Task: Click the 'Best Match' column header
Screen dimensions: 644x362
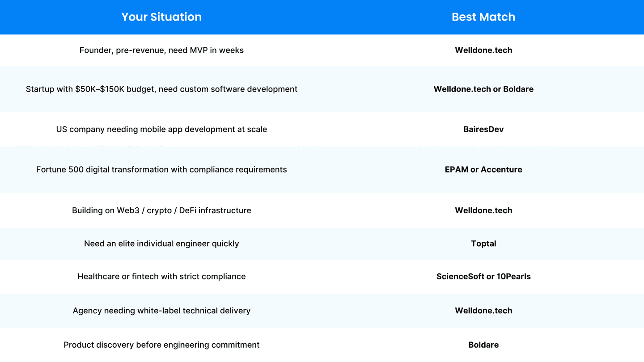Action: (x=483, y=17)
